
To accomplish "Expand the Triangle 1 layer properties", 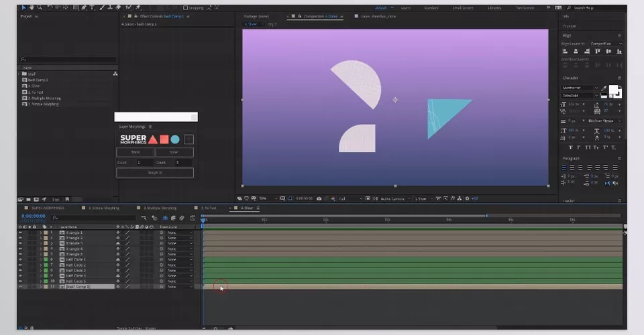I will coord(41,232).
